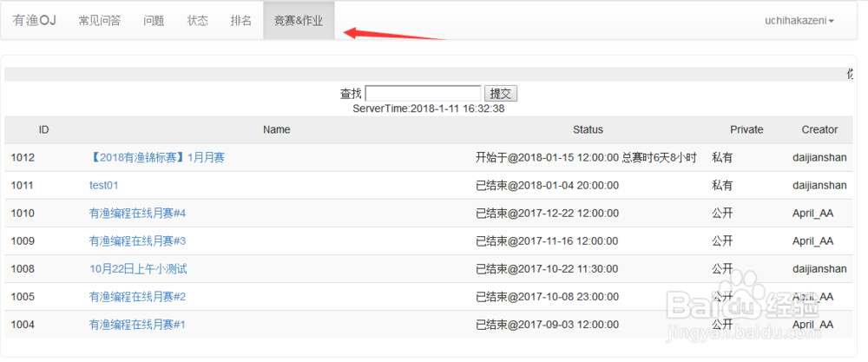The height and width of the screenshot is (362, 868).
Task: Open contest 【2018有渔锦标赛】1月月赛
Action: 156,158
